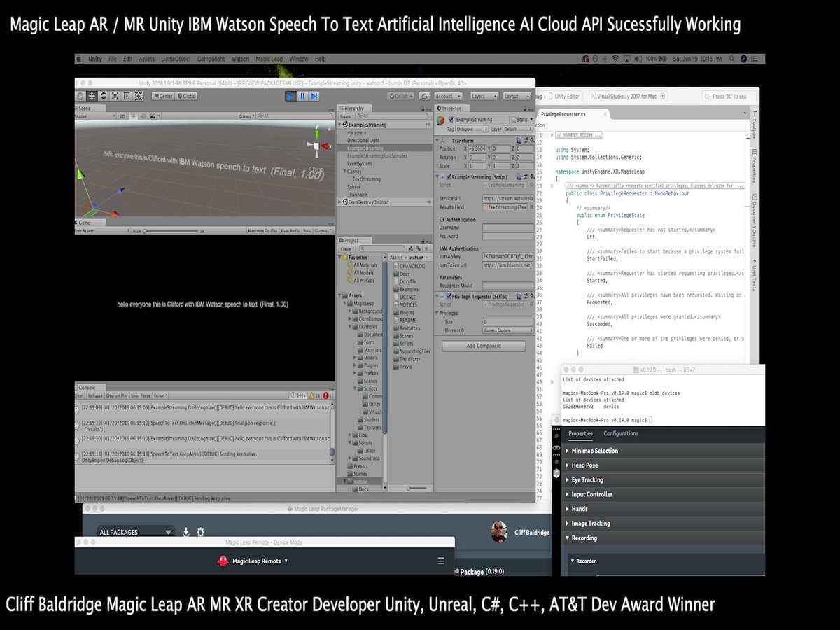The width and height of the screenshot is (840, 630).
Task: Click the Play button in Unity
Action: pyautogui.click(x=290, y=96)
